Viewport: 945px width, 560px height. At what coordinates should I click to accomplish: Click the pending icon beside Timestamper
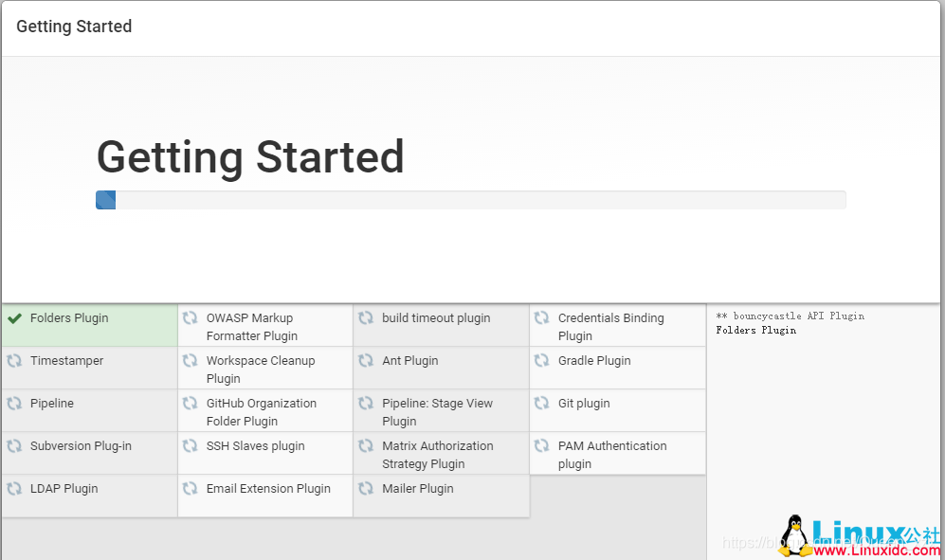click(x=14, y=360)
